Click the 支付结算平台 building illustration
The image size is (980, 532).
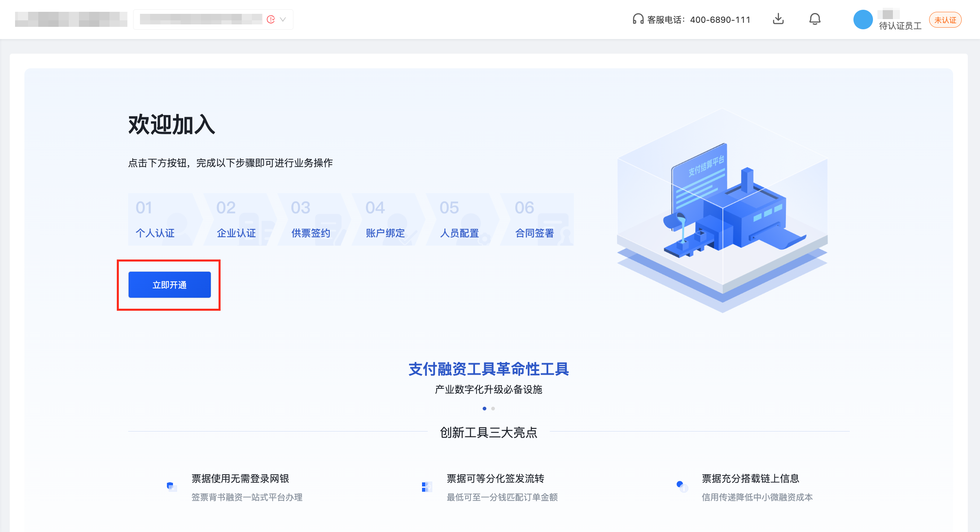coord(722,211)
